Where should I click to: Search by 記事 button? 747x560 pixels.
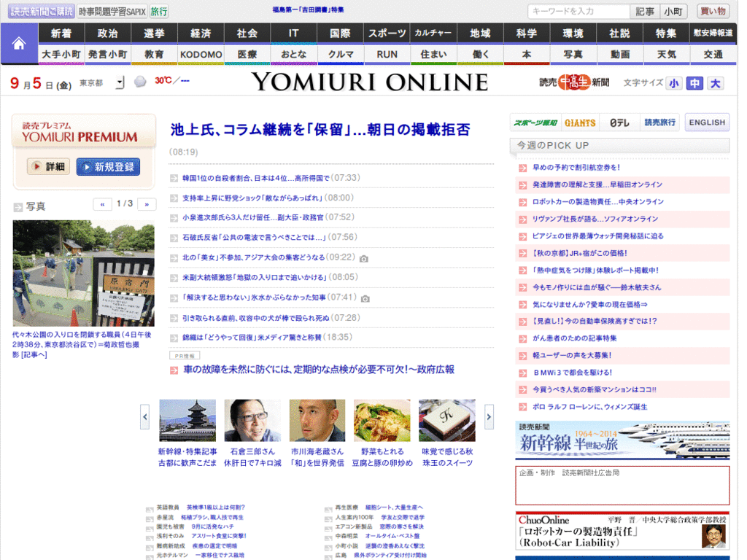[645, 12]
